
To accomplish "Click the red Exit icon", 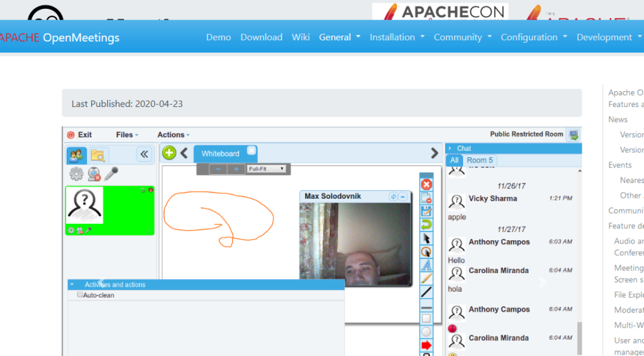I will coord(70,135).
